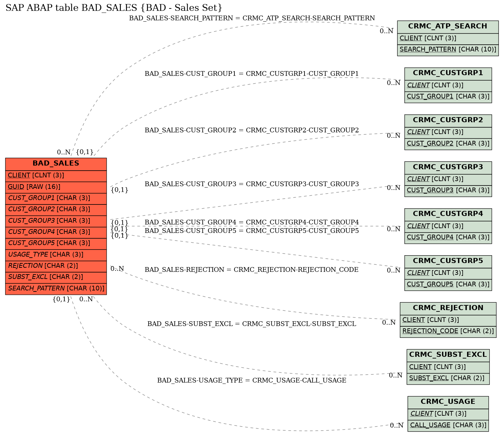Click the CUST_GROUP4 relationship label

pos(252,222)
